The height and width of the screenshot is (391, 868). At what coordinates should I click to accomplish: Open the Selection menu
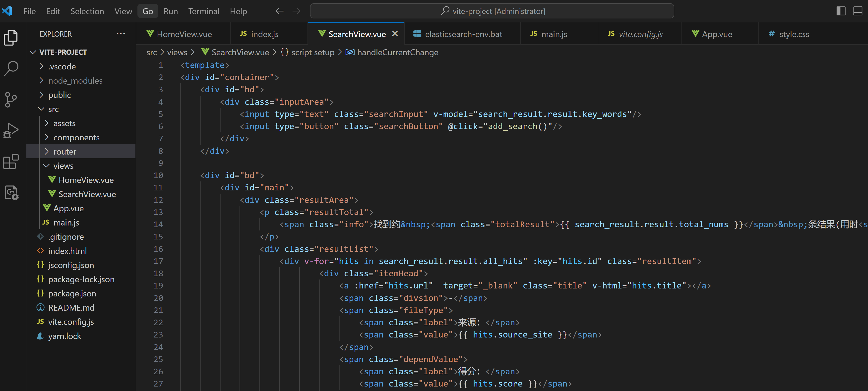pyautogui.click(x=87, y=11)
